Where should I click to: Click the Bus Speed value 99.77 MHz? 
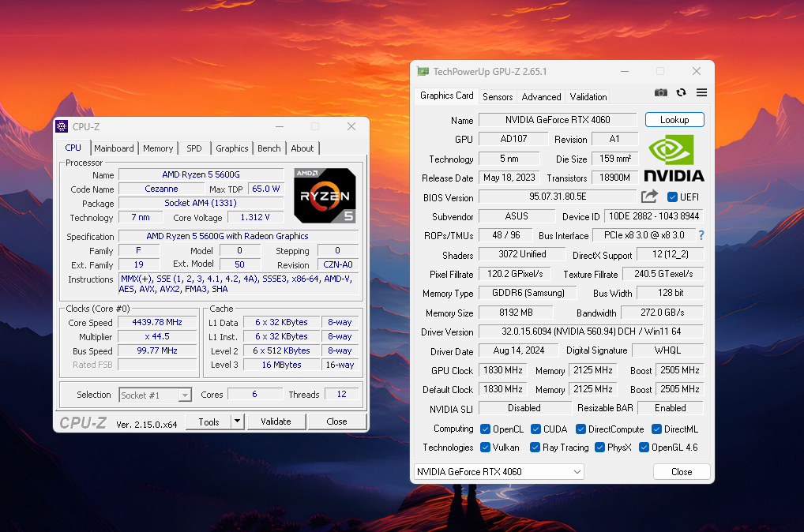(157, 351)
